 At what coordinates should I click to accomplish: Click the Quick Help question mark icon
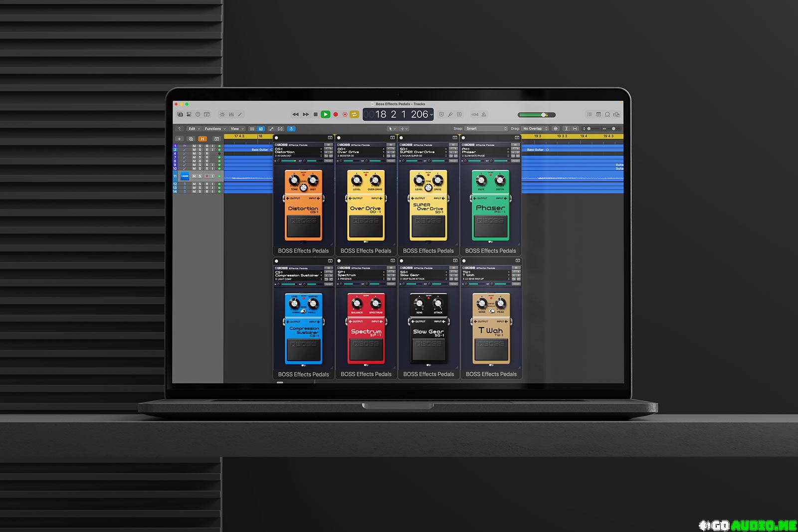(198, 115)
